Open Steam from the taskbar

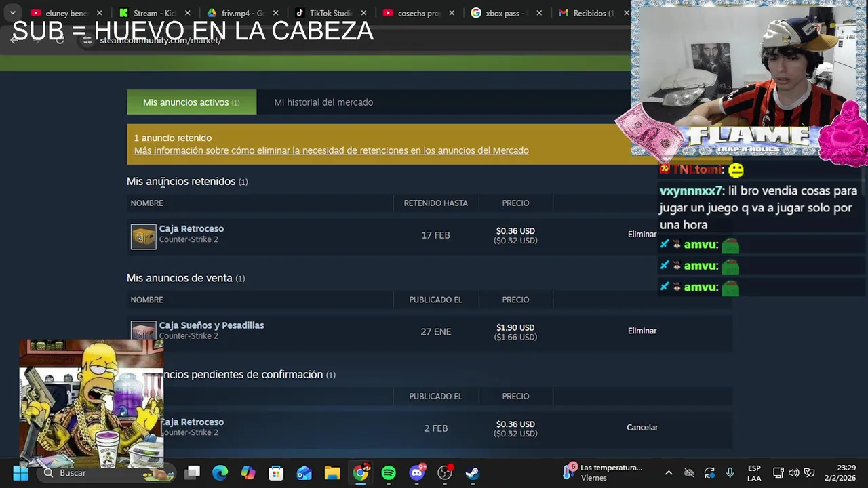[x=473, y=473]
